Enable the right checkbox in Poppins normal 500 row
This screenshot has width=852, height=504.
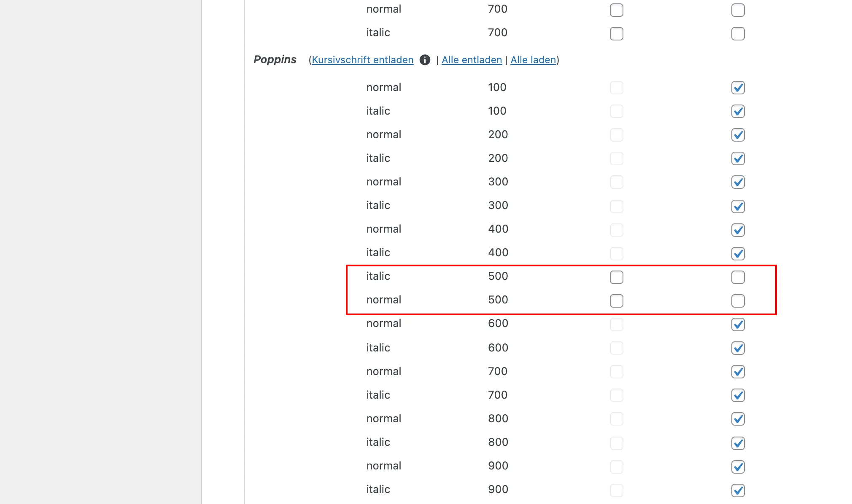point(738,301)
